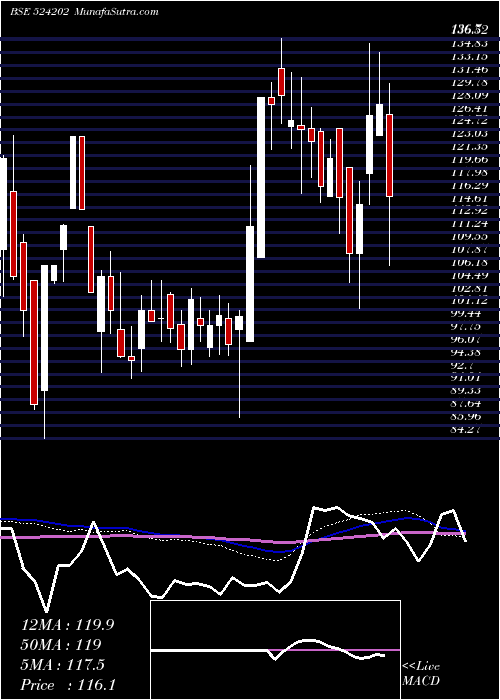Click the 91.01 price axis label
The height and width of the screenshot is (700, 500).
(x=466, y=379)
